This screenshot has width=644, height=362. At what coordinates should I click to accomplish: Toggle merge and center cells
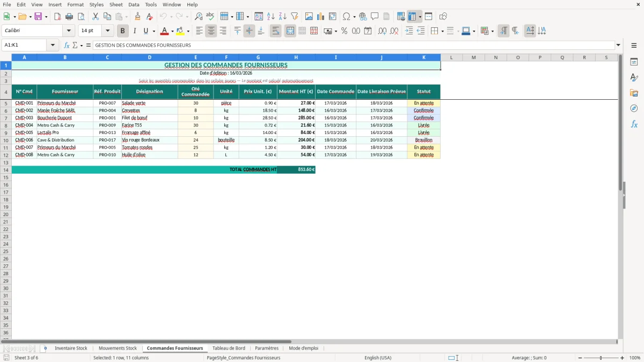(290, 31)
